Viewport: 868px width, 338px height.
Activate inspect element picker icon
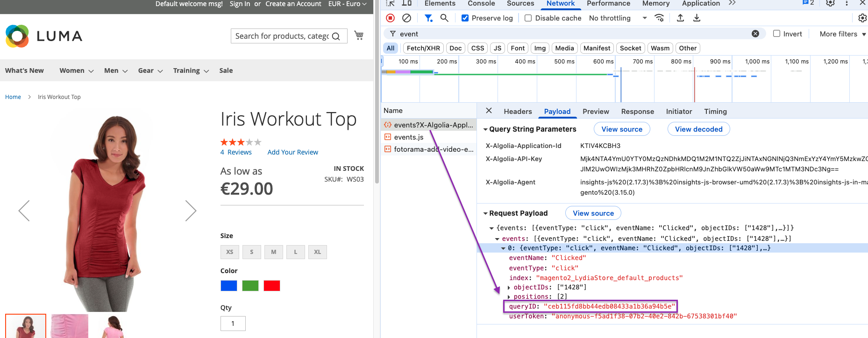391,3
